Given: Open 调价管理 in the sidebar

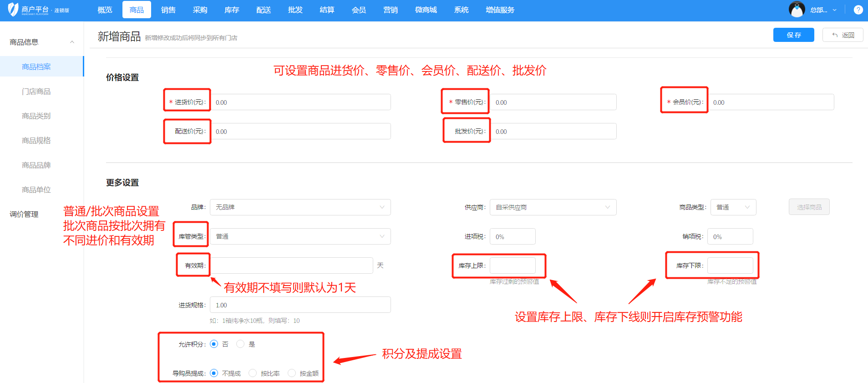Looking at the screenshot, I should [x=24, y=214].
